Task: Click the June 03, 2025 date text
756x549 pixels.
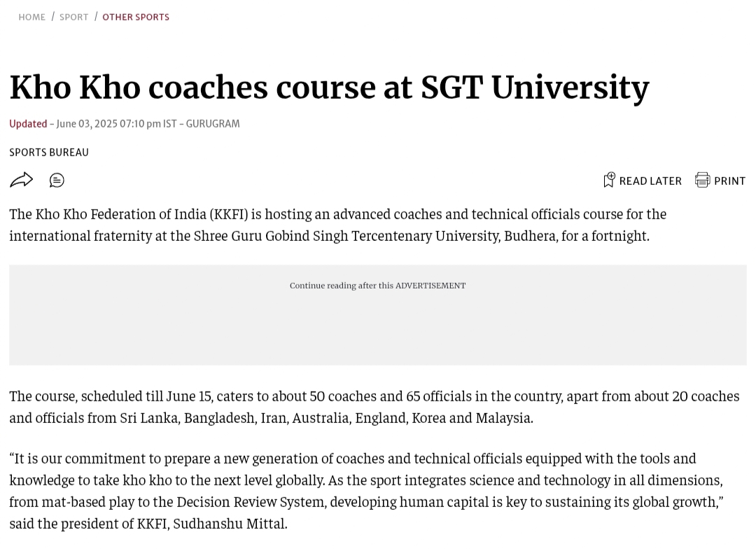Action: pyautogui.click(x=87, y=124)
